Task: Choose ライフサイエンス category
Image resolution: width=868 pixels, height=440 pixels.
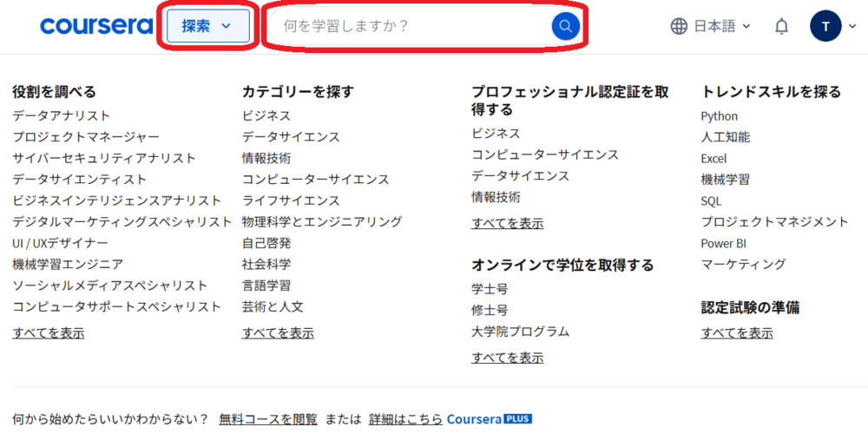Action: pos(291,200)
